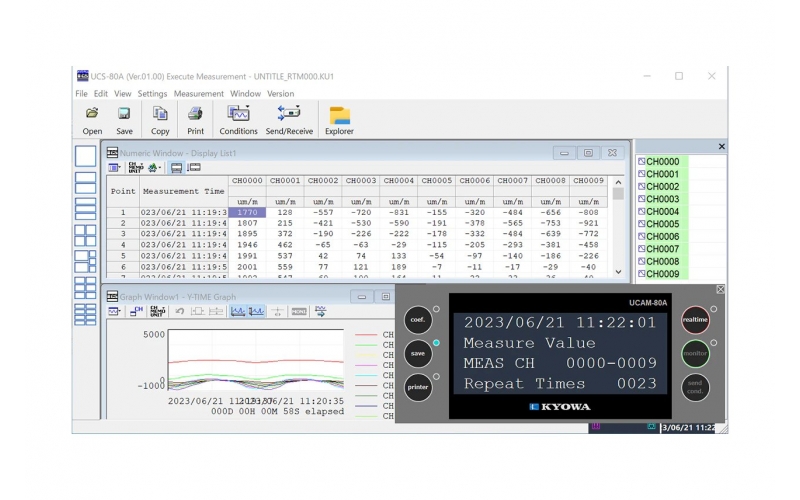Click the cursor crosshair icon in Graph toolbar
Viewport: 800px width, 500px height.
point(278,311)
